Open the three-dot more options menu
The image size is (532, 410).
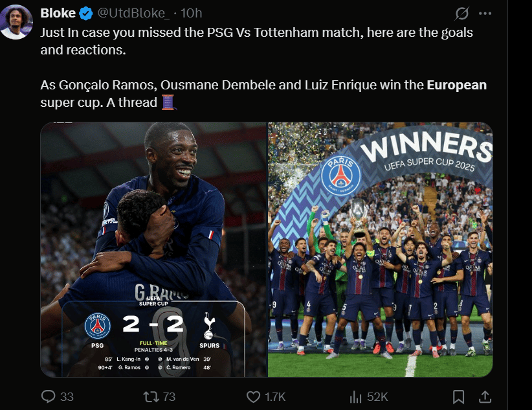(x=485, y=14)
